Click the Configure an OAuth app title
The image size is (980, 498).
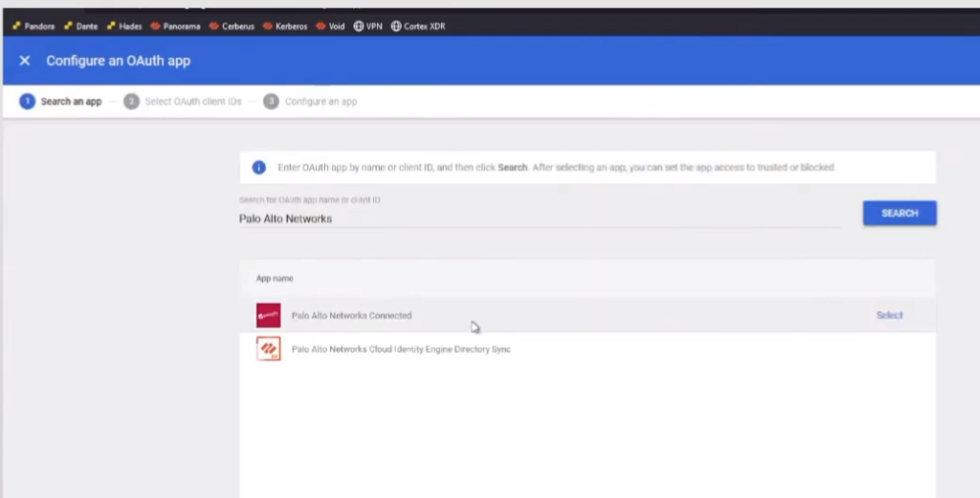pos(118,61)
